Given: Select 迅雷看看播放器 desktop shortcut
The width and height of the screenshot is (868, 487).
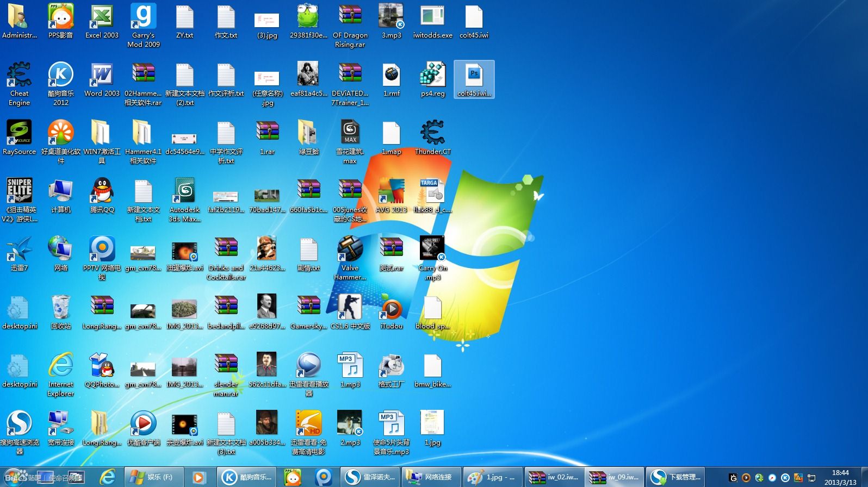Looking at the screenshot, I should (x=308, y=374).
